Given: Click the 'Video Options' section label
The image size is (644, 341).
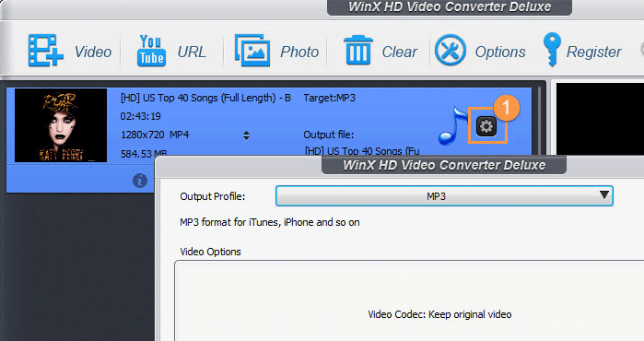Looking at the screenshot, I should (210, 252).
